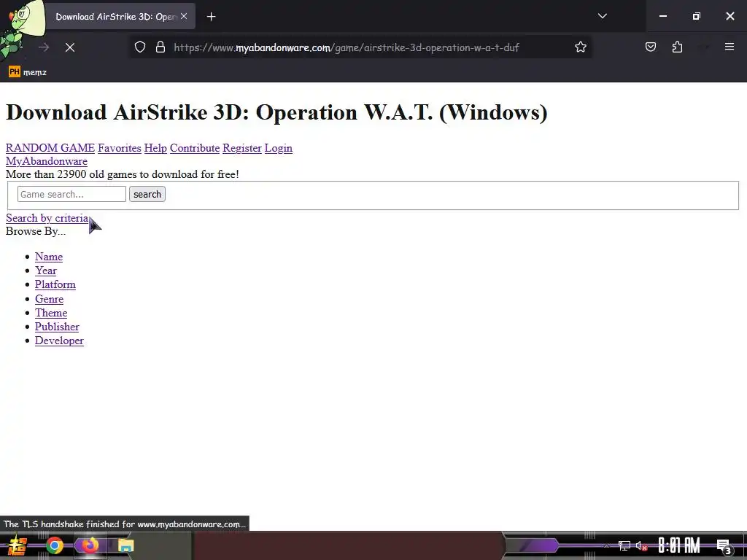Viewport: 747px width, 560px height.
Task: Minimize the Firefox window
Action: click(662, 16)
